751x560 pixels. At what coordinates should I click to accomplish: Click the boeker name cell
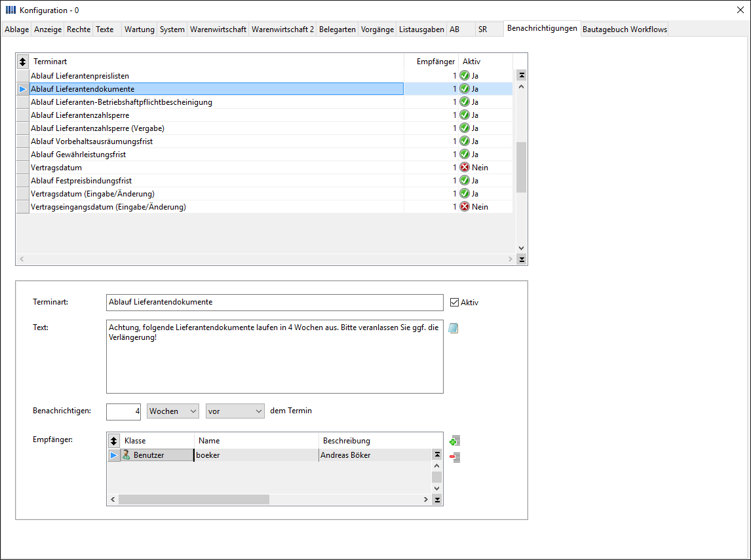click(256, 455)
